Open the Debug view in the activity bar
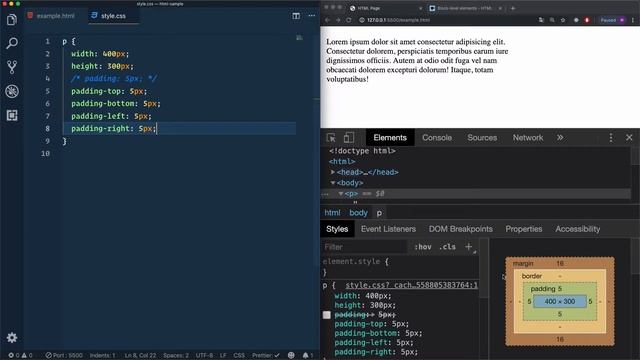This screenshot has height=360, width=640. pos(12,91)
